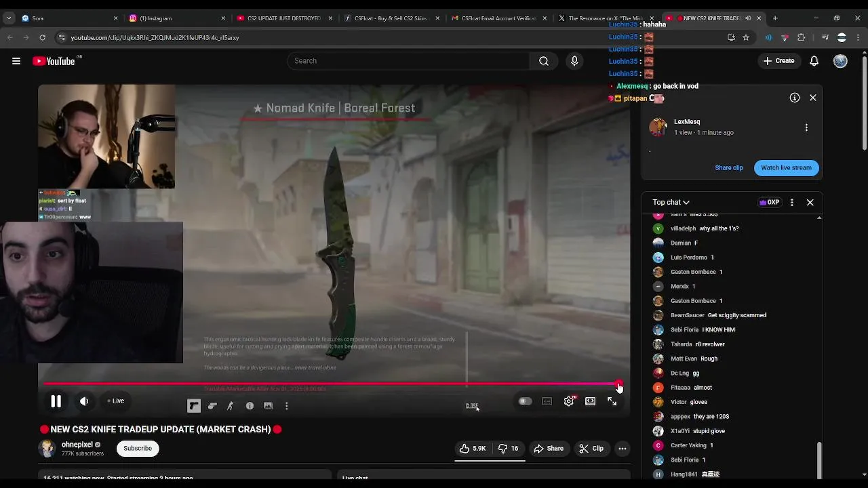Image resolution: width=868 pixels, height=488 pixels.
Task: Click BeamSaucer's 'Get sciggity scammed' message
Action: tap(736, 315)
